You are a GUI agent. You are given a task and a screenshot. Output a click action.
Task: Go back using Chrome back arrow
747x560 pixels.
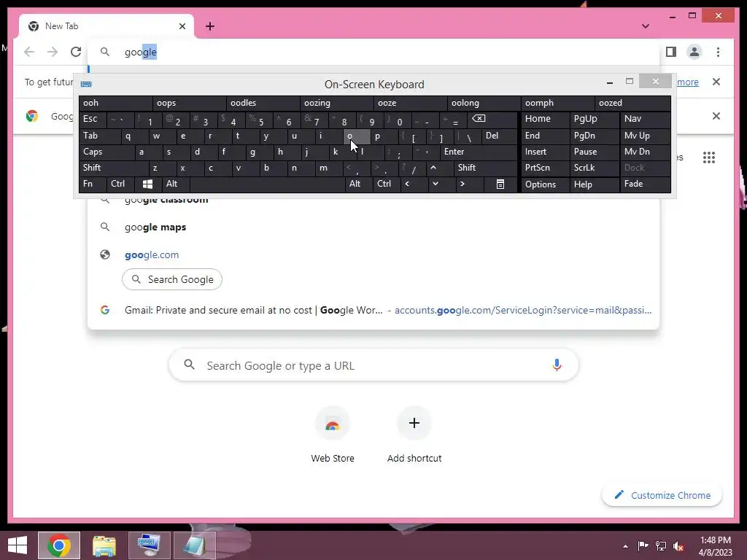tap(29, 52)
